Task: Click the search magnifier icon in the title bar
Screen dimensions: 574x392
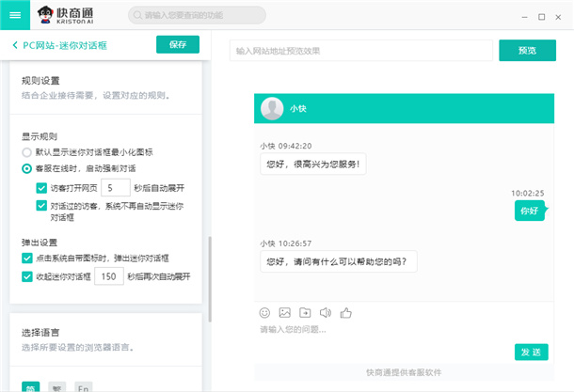Action: (136, 16)
